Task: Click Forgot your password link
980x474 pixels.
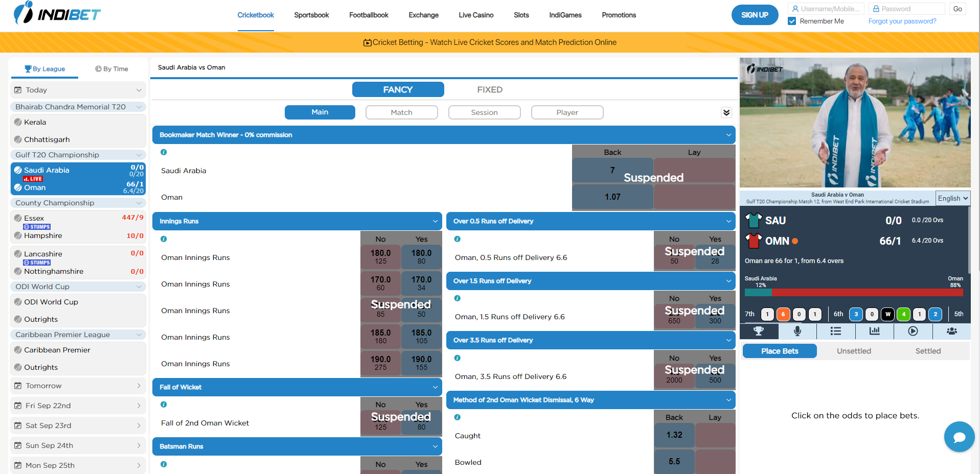Action: [902, 21]
